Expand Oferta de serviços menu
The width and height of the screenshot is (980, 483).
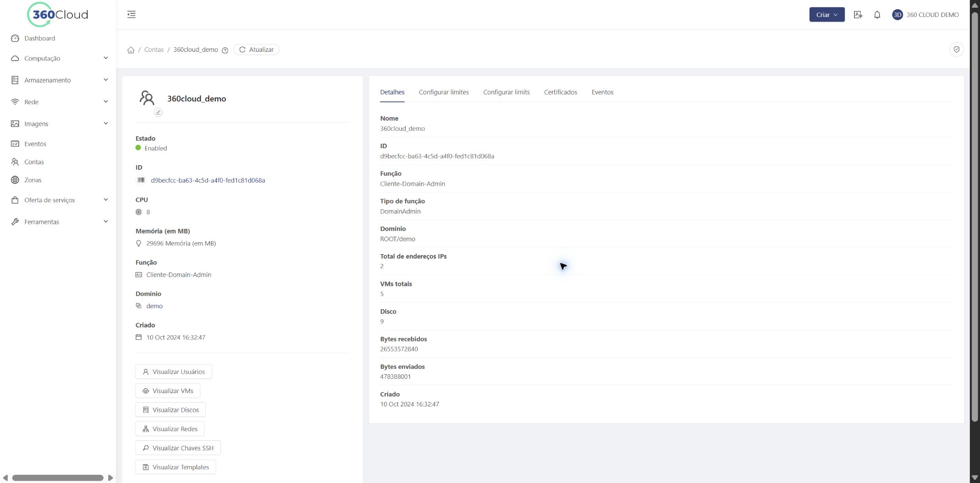59,200
